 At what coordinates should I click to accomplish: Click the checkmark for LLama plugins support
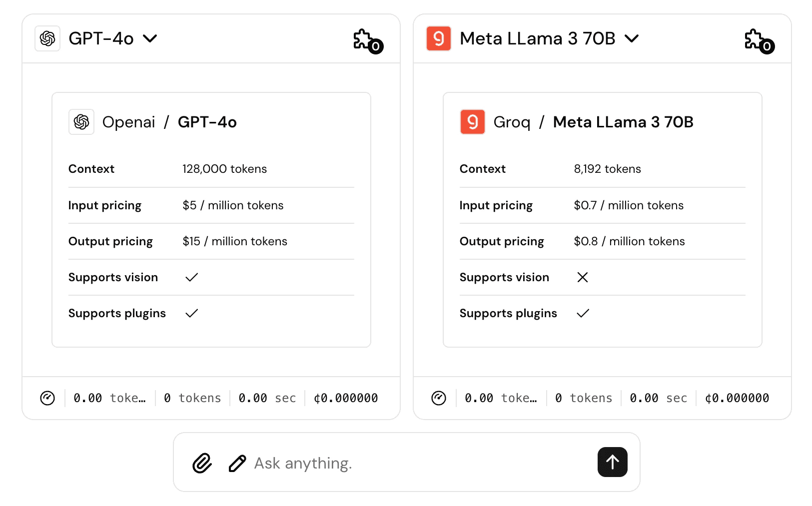583,313
